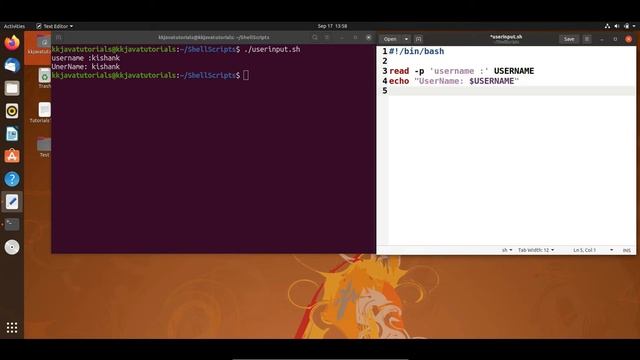
Task: Click the '#!/bin/bash' line in editor
Action: [x=416, y=51]
